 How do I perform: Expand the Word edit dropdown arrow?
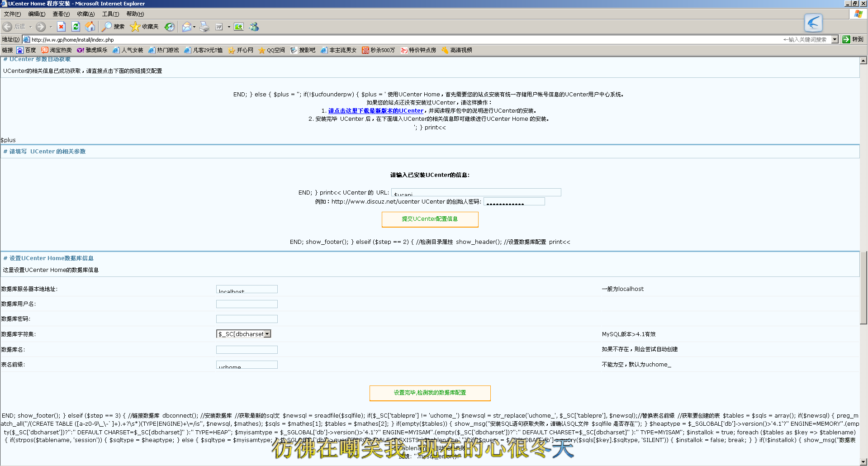coord(229,27)
